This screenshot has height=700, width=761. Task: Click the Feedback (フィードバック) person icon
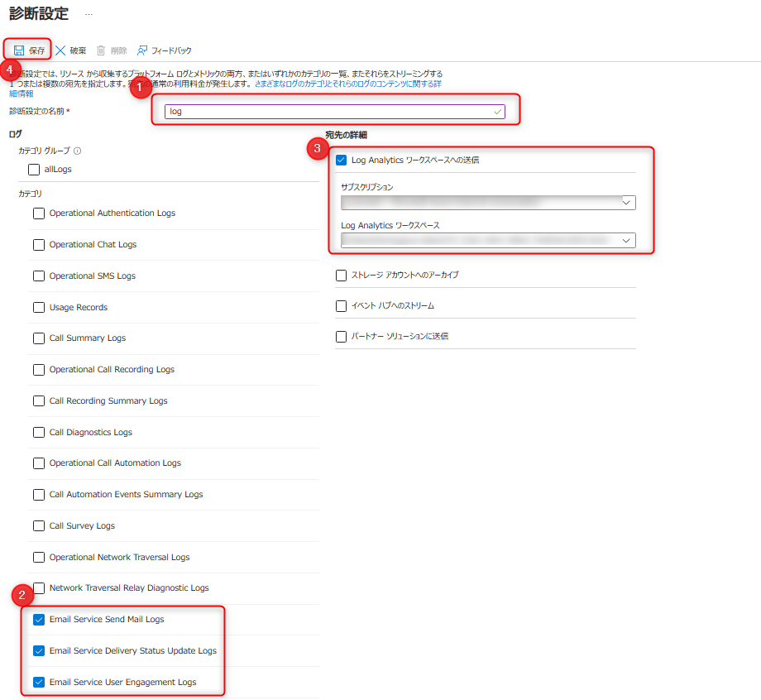[142, 50]
